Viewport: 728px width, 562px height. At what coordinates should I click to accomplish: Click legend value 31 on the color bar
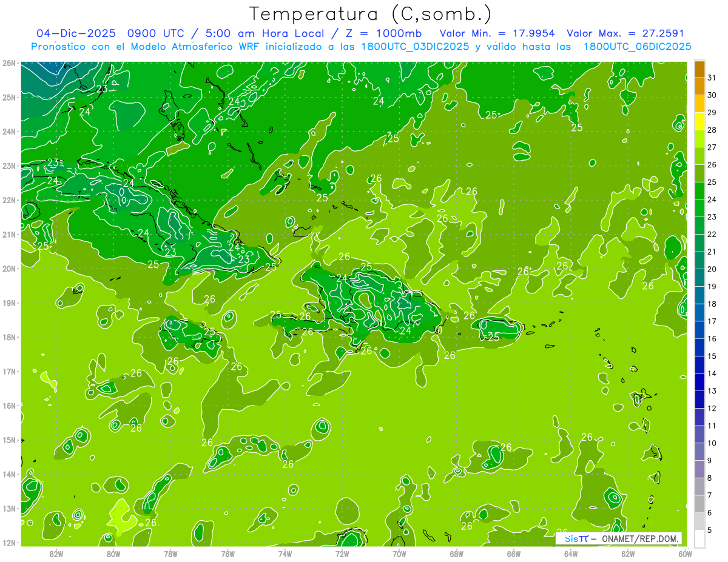(x=712, y=78)
